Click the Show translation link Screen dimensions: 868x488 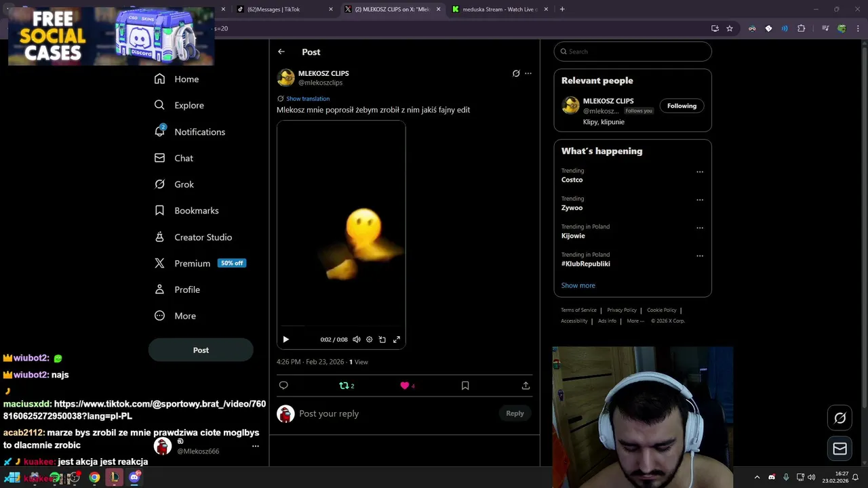tap(308, 99)
